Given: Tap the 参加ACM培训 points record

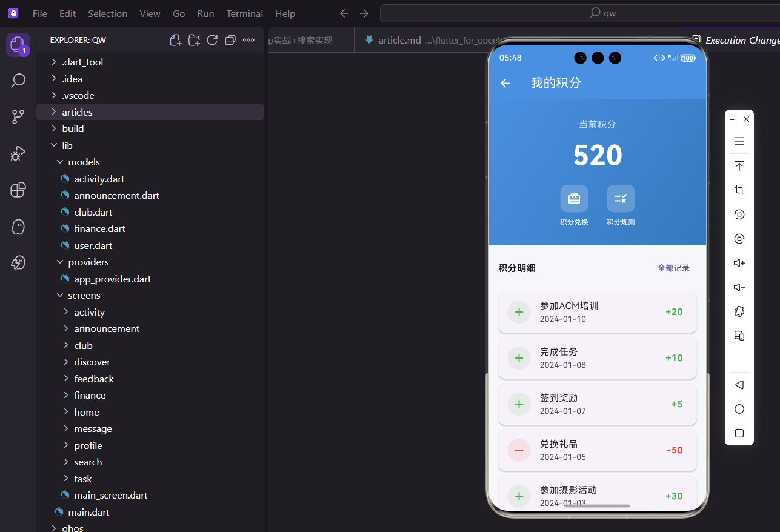Looking at the screenshot, I should 597,312.
